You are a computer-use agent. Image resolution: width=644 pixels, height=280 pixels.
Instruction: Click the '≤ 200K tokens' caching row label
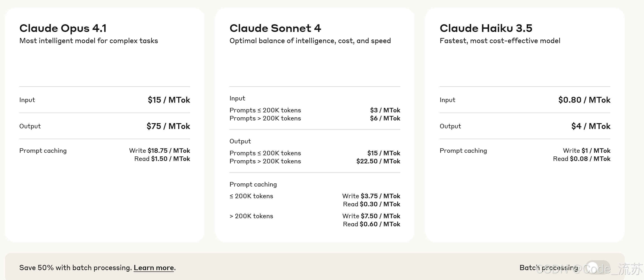[x=251, y=196]
